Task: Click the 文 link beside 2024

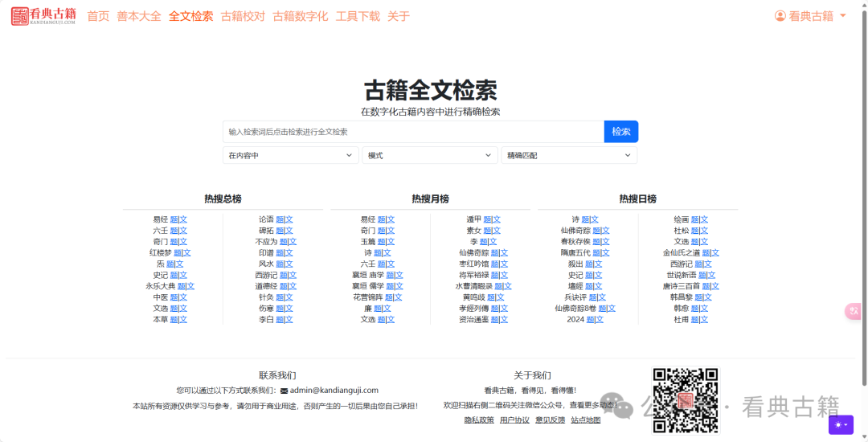Action: 600,320
